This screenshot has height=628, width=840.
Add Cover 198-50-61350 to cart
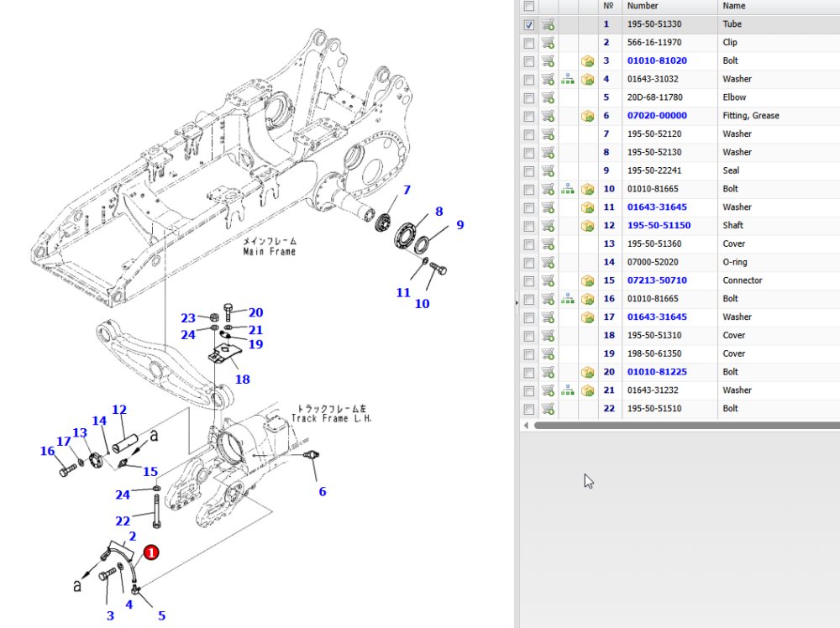(x=548, y=354)
